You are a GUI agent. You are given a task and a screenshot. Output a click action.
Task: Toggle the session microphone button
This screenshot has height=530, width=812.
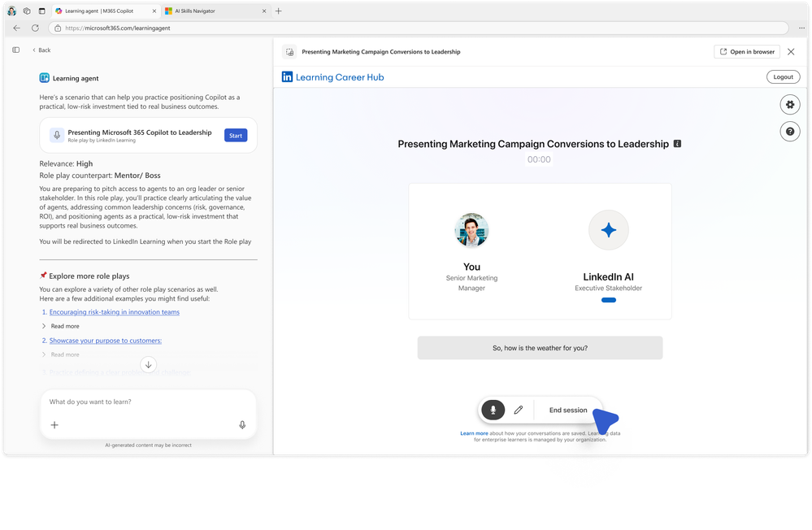pyautogui.click(x=493, y=410)
